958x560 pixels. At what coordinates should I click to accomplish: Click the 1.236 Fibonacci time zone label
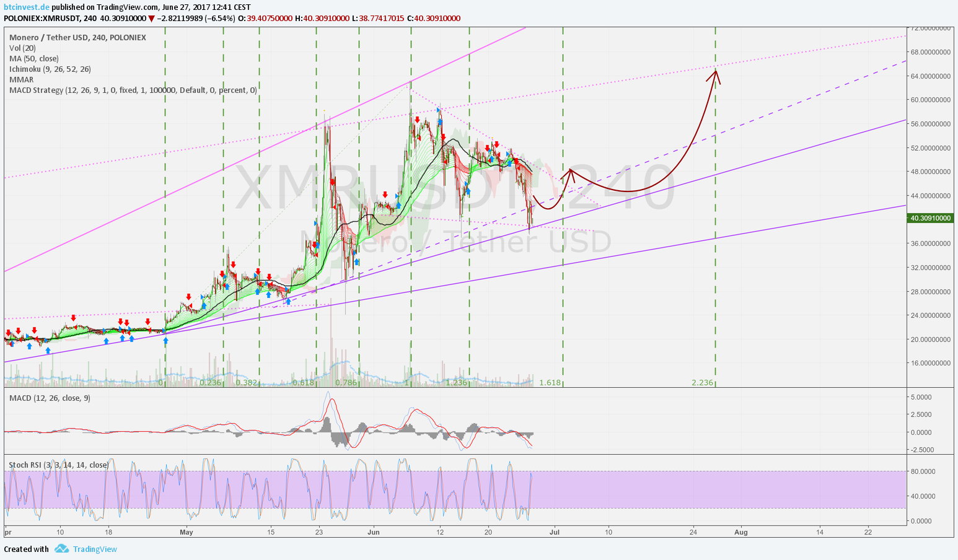(x=457, y=383)
